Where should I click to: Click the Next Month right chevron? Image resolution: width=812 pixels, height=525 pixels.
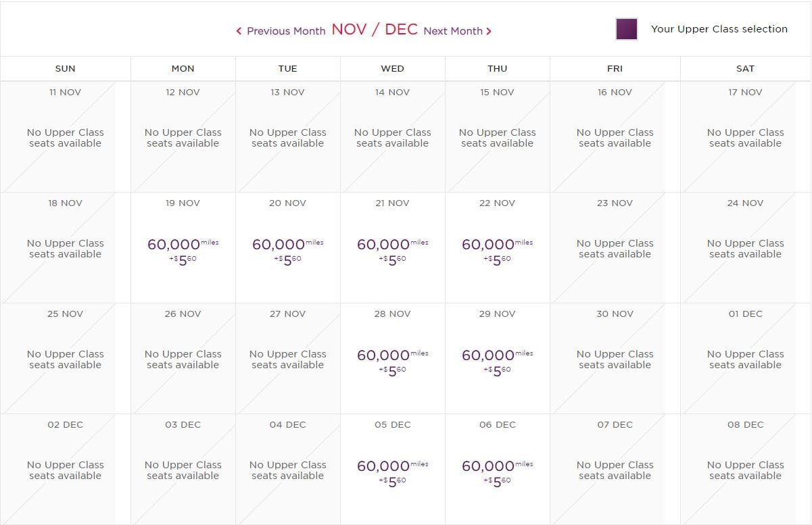489,31
